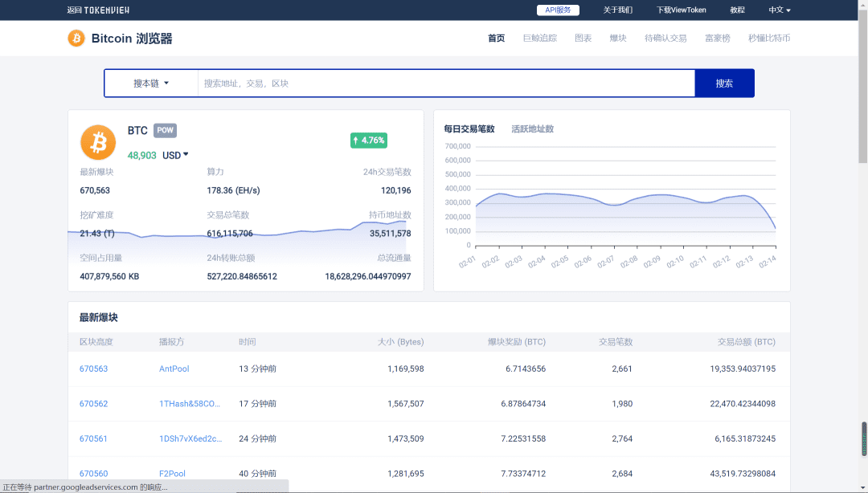Switch chart to 活跃地址数 tab
Screen dimensions: 868x493
533,129
